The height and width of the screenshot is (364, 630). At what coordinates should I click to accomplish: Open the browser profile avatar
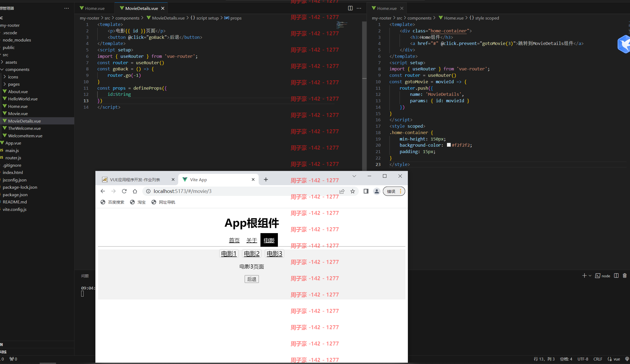[x=376, y=191]
